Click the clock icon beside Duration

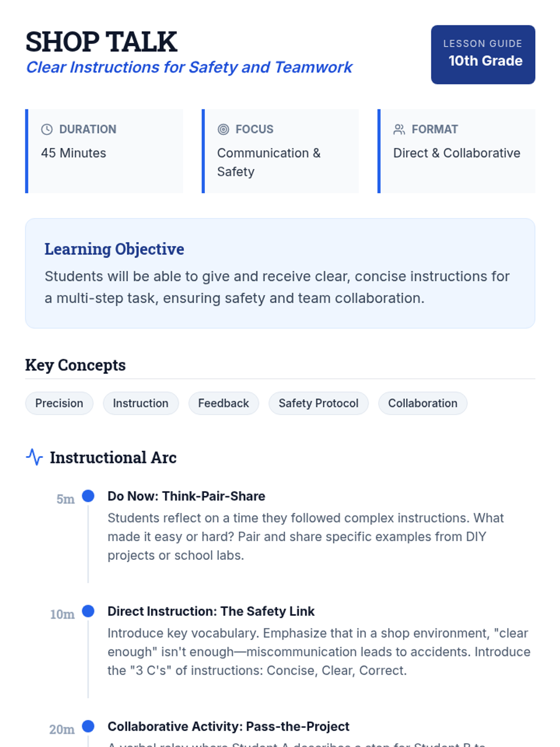tap(47, 129)
